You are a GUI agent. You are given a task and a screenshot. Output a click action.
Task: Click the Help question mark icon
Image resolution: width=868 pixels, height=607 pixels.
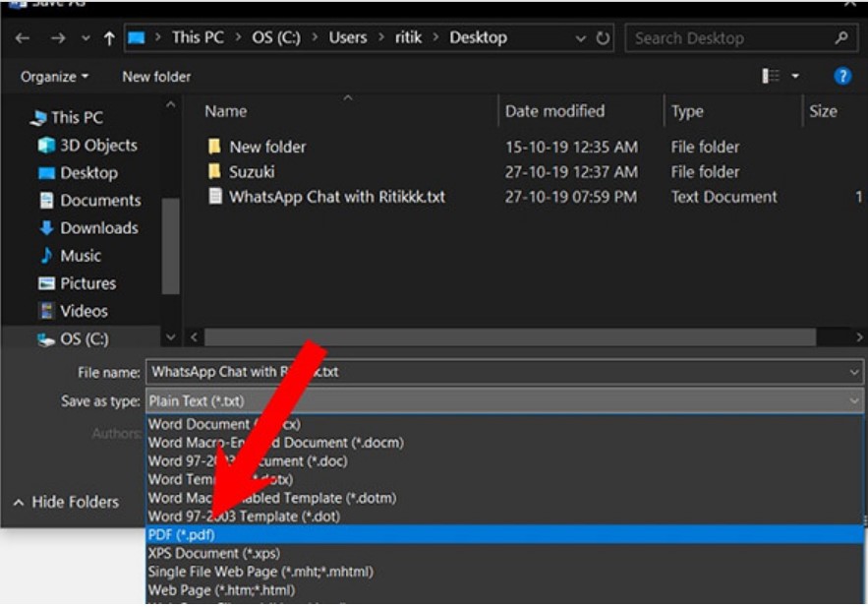[841, 76]
